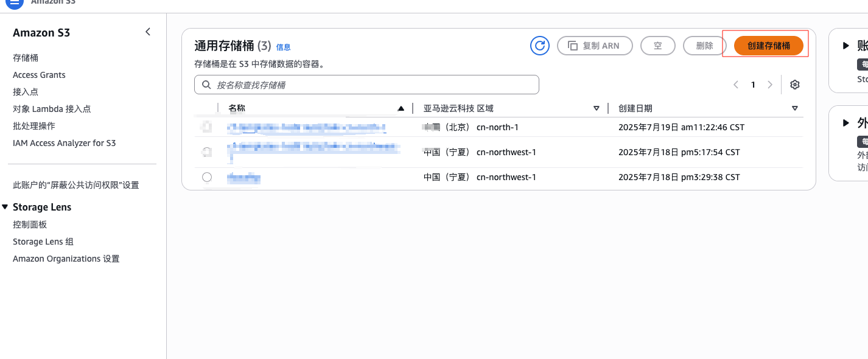Open 屏蔽公共访问权限 account settings
This screenshot has height=359, width=868.
[76, 185]
